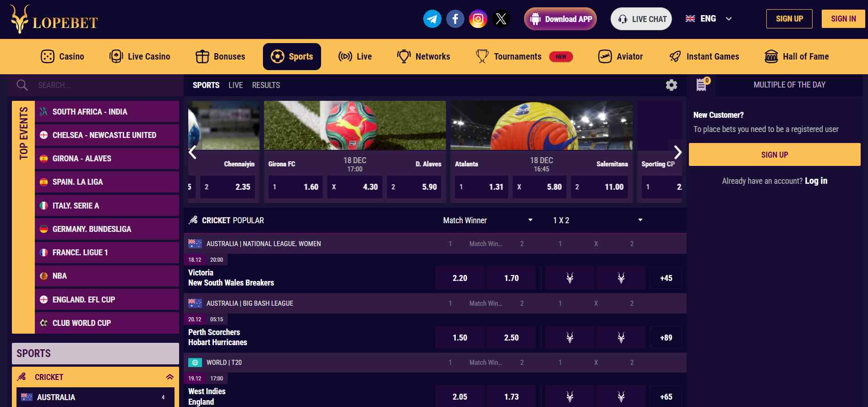The height and width of the screenshot is (407, 868).
Task: Open Germany. Bundesliga top event
Action: coord(107,229)
